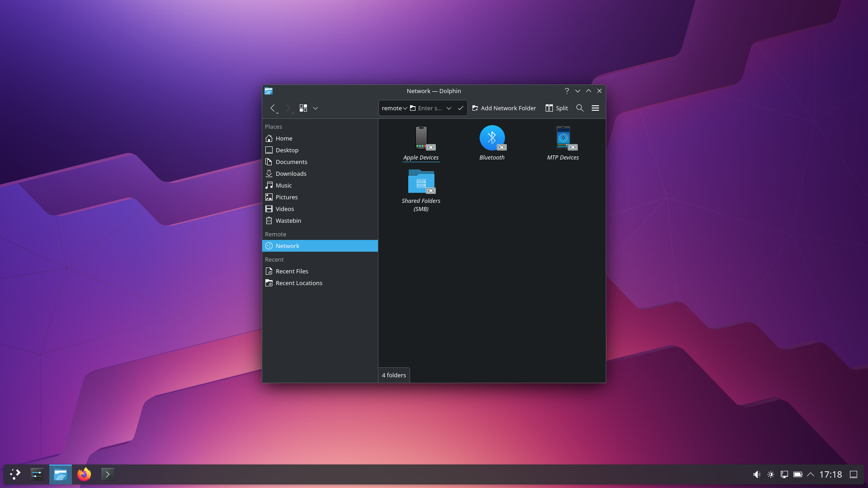This screenshot has height=488, width=868.
Task: Go to Home in Places
Action: click(x=320, y=138)
